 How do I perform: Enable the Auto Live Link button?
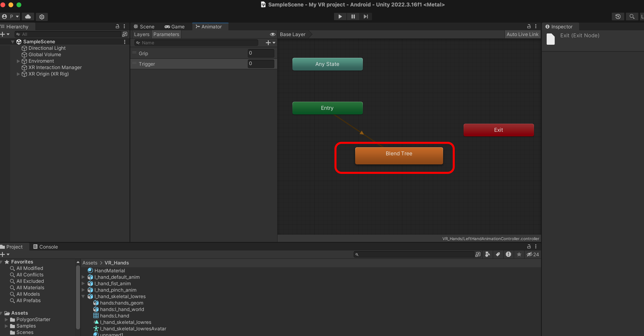522,34
